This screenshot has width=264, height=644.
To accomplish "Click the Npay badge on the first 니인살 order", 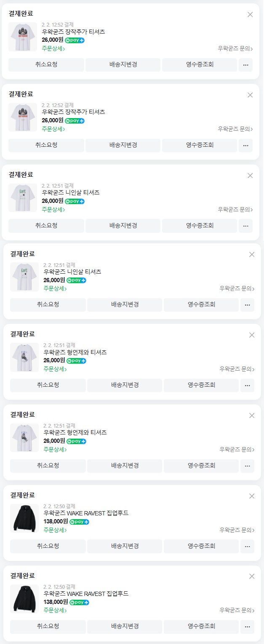I will tap(75, 201).
